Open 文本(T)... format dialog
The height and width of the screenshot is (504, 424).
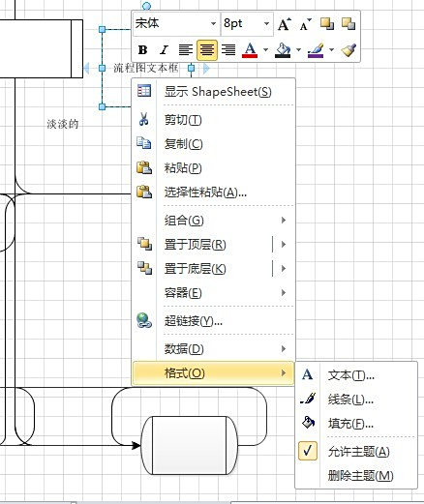pos(356,375)
